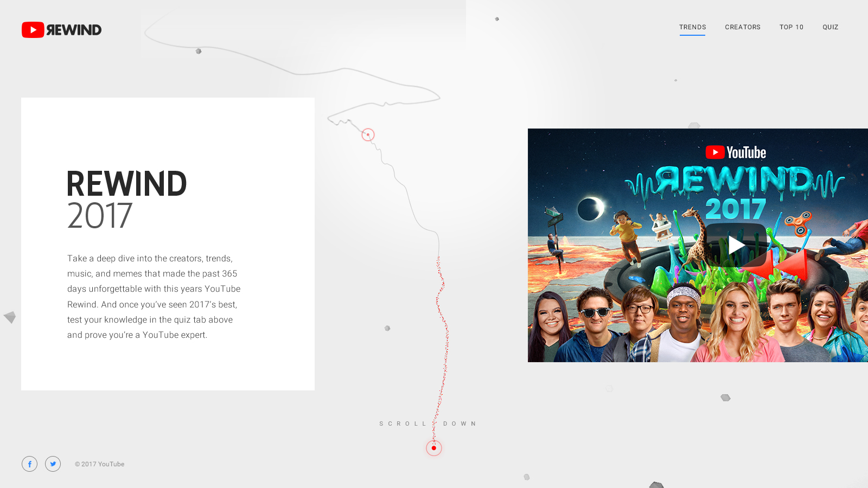This screenshot has width=868, height=488.
Task: Click the Scroll Down label
Action: click(428, 424)
